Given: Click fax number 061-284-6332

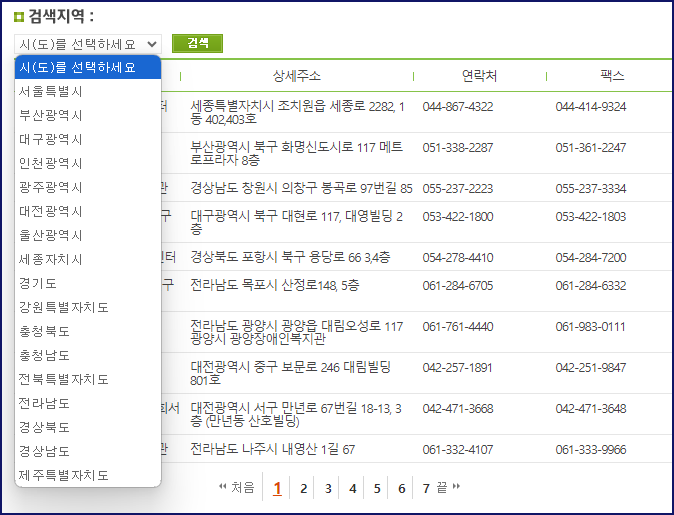Looking at the screenshot, I should click(591, 285).
